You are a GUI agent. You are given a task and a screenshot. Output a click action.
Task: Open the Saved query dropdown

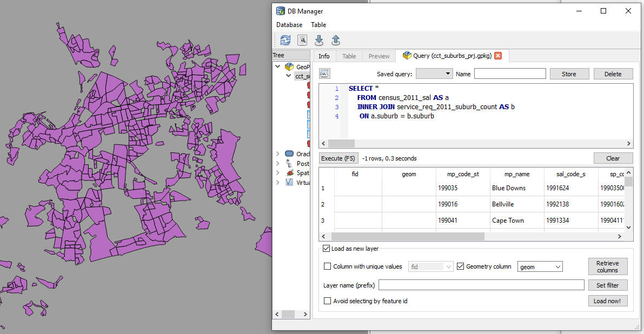(434, 74)
